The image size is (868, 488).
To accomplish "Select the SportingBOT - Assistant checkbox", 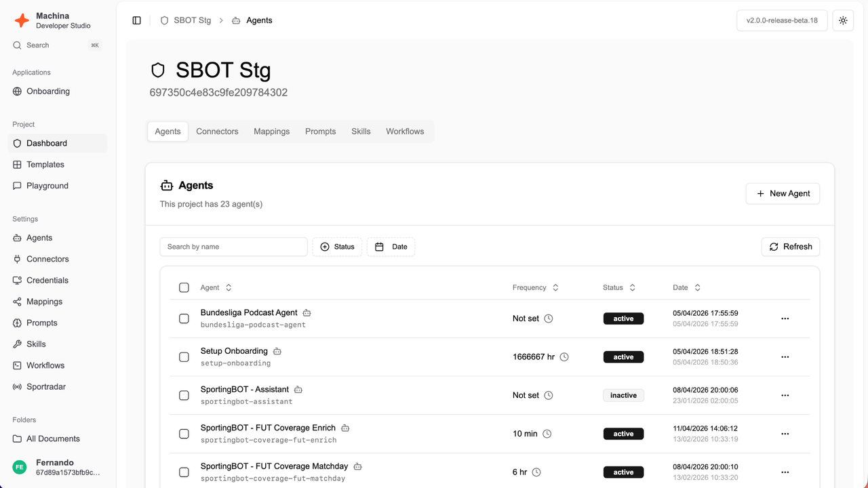I will [x=184, y=395].
